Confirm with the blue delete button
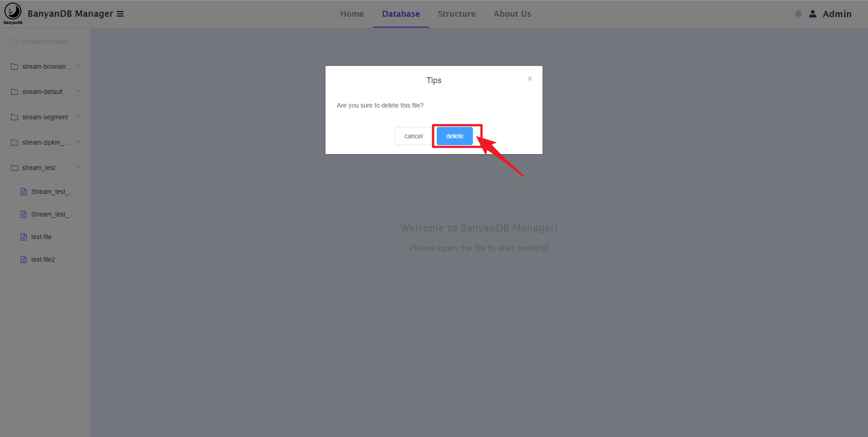Viewport: 868px width, 437px height. pos(455,136)
